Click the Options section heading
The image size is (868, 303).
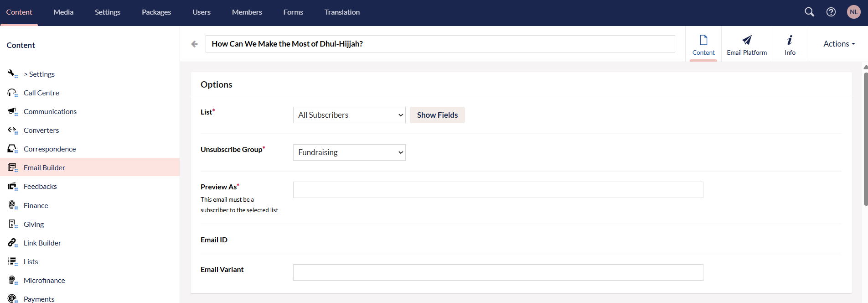point(217,84)
